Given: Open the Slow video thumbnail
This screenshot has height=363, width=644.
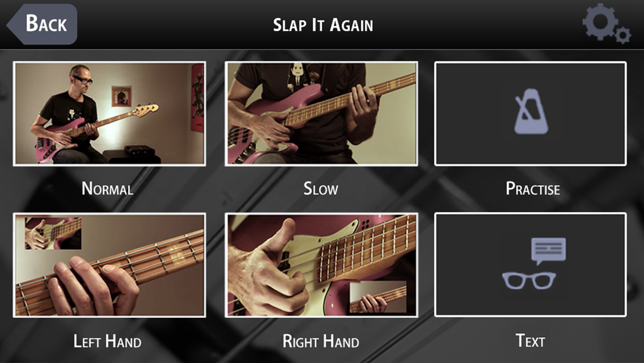Looking at the screenshot, I should pos(321,114).
